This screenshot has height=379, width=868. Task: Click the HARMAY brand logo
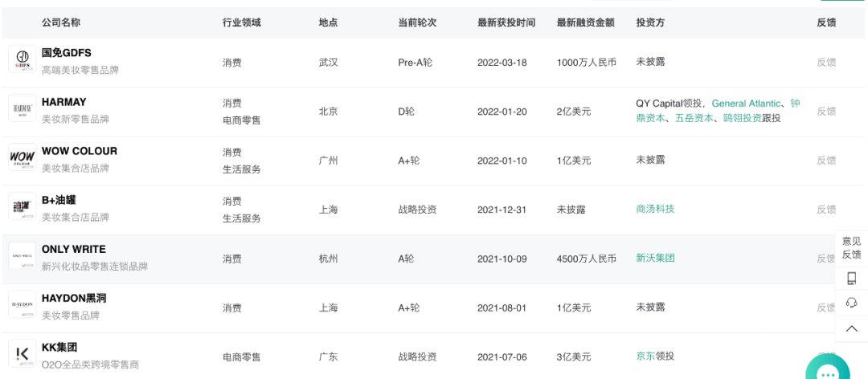pyautogui.click(x=22, y=109)
